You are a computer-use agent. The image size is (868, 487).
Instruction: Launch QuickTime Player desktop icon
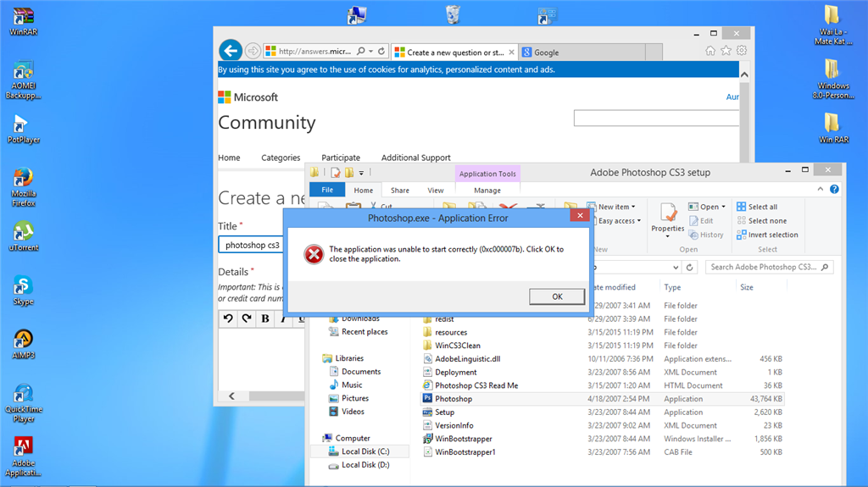pos(23,403)
